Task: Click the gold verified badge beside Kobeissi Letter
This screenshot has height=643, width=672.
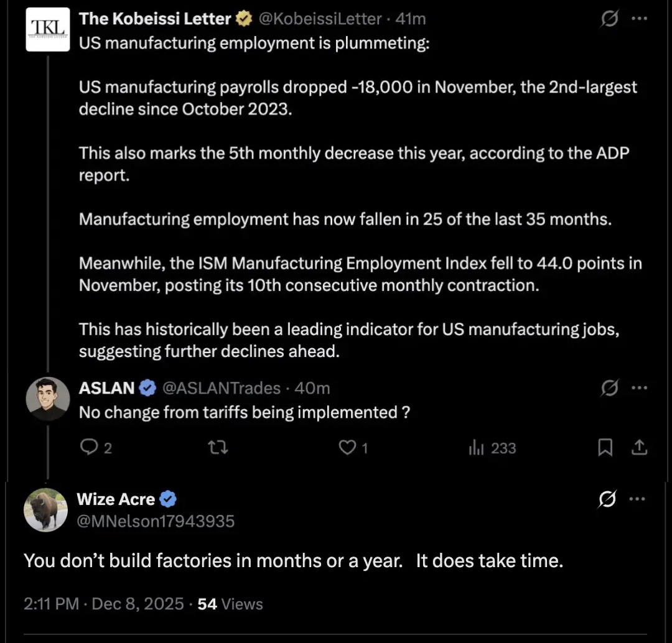Action: [244, 19]
